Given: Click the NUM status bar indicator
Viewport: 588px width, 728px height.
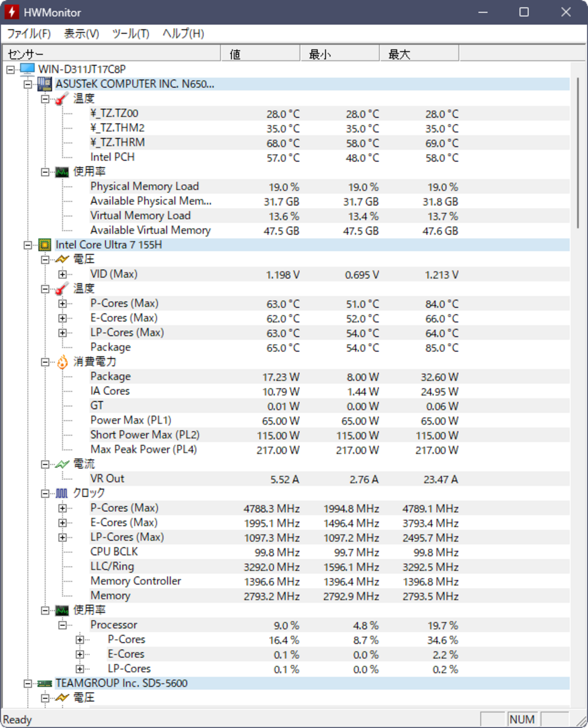Looking at the screenshot, I should 522,719.
